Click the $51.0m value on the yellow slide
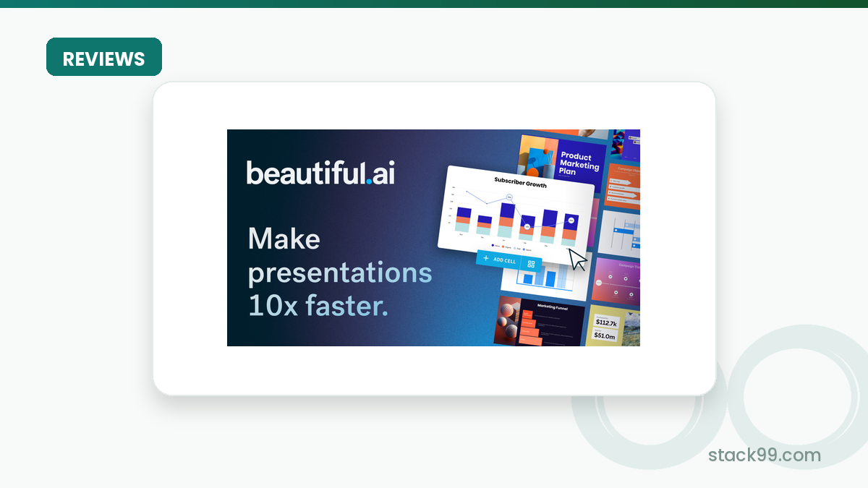 click(605, 335)
